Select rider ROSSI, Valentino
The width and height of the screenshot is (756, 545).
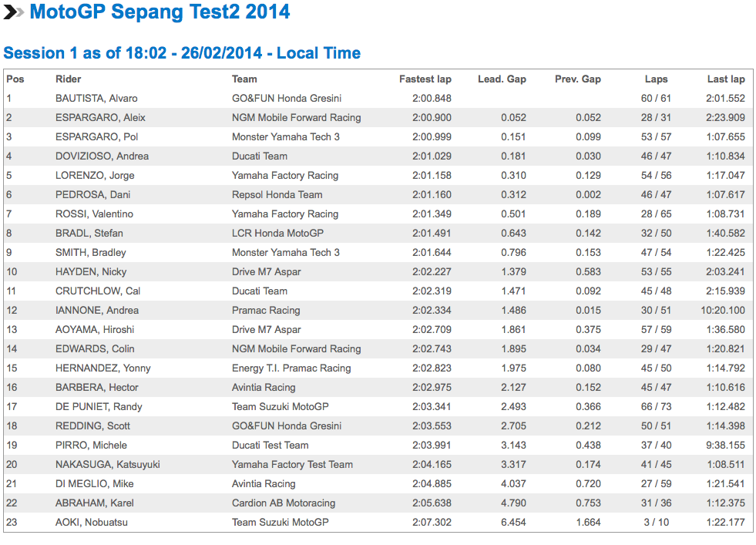click(x=95, y=214)
